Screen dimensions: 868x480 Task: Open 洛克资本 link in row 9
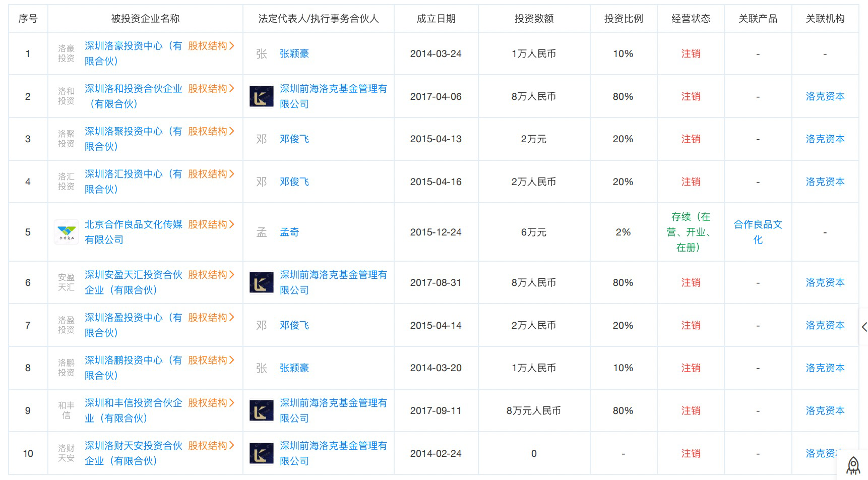825,411
